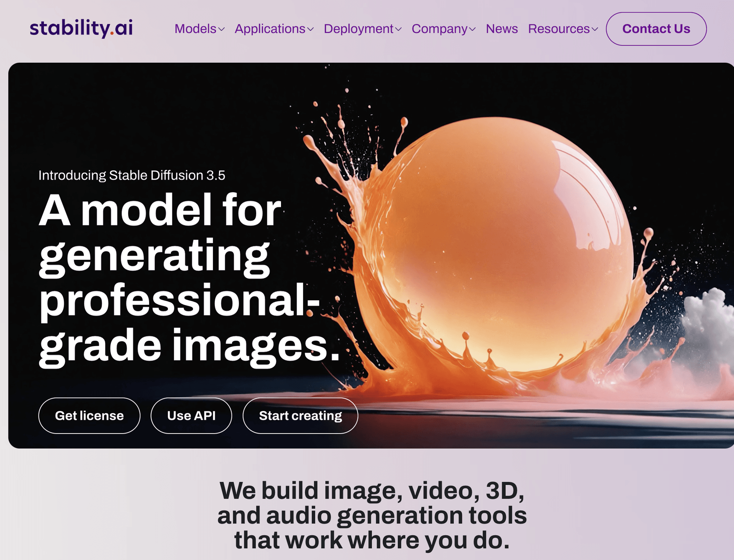This screenshot has width=734, height=560.
Task: Expand the Applications dropdown chevron
Action: point(310,29)
